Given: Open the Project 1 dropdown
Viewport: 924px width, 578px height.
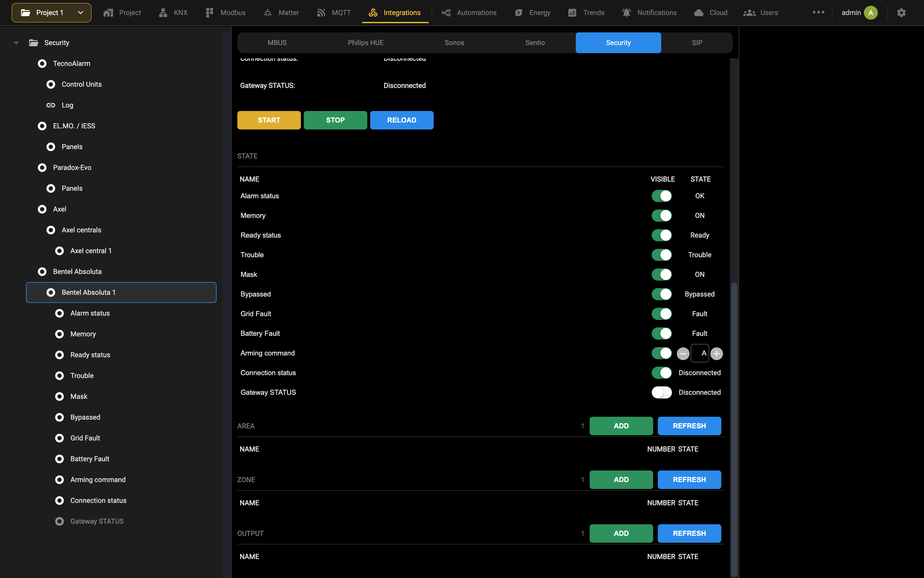Looking at the screenshot, I should (52, 13).
